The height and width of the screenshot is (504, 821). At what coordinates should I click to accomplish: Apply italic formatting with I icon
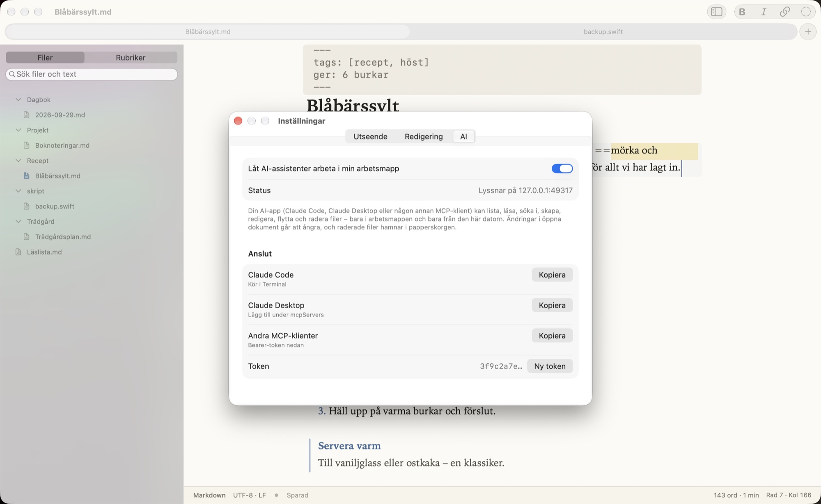click(764, 12)
